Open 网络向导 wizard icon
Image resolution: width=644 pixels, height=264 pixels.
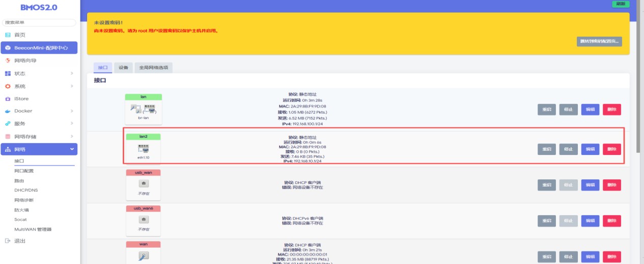[8, 61]
